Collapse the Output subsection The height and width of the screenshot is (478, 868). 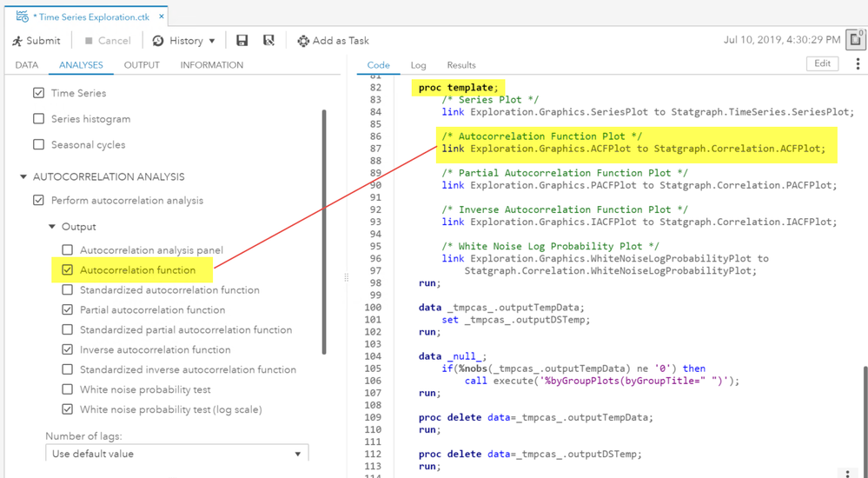coord(52,227)
